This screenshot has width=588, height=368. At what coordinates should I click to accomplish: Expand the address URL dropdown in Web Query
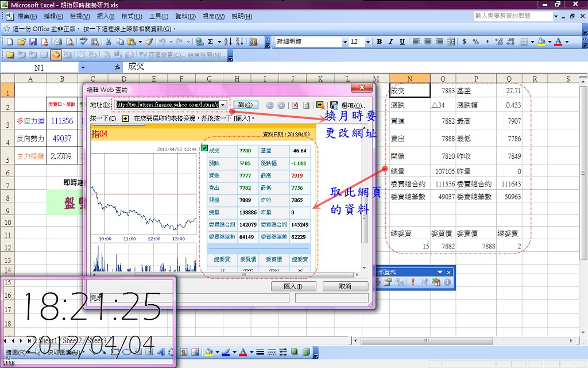coord(223,105)
